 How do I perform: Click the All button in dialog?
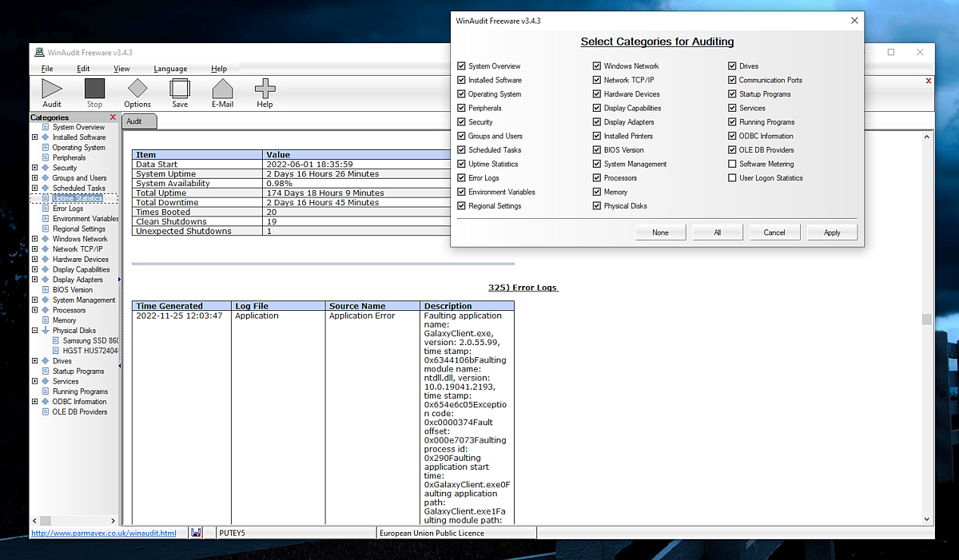(718, 232)
